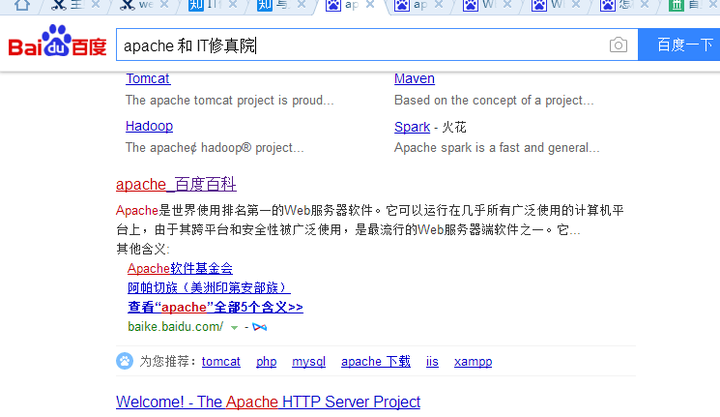
Task: Close the '知 IT' browser tab
Action: point(232,5)
